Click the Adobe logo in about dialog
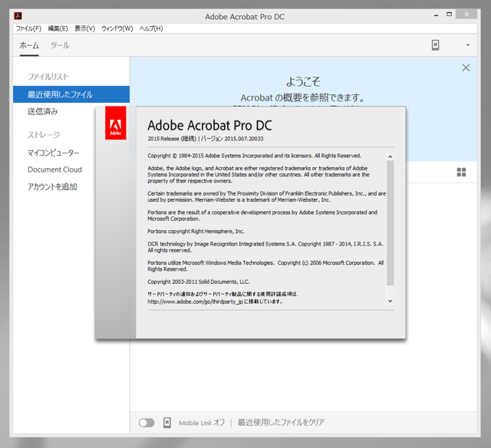The width and height of the screenshot is (491, 448). pos(116,123)
